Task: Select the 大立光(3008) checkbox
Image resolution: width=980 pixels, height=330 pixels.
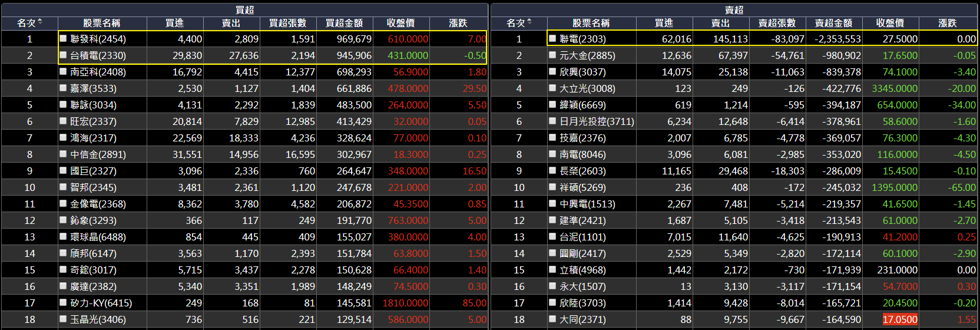Action: 552,88
